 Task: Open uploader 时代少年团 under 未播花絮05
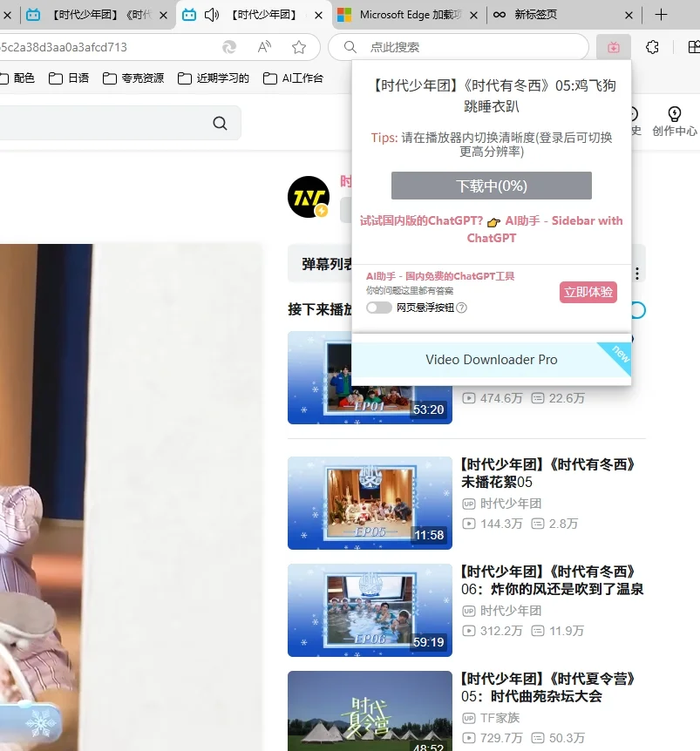pyautogui.click(x=511, y=504)
